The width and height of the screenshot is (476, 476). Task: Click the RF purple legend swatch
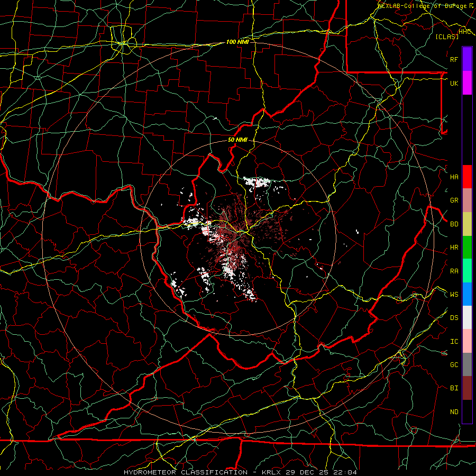[467, 59]
